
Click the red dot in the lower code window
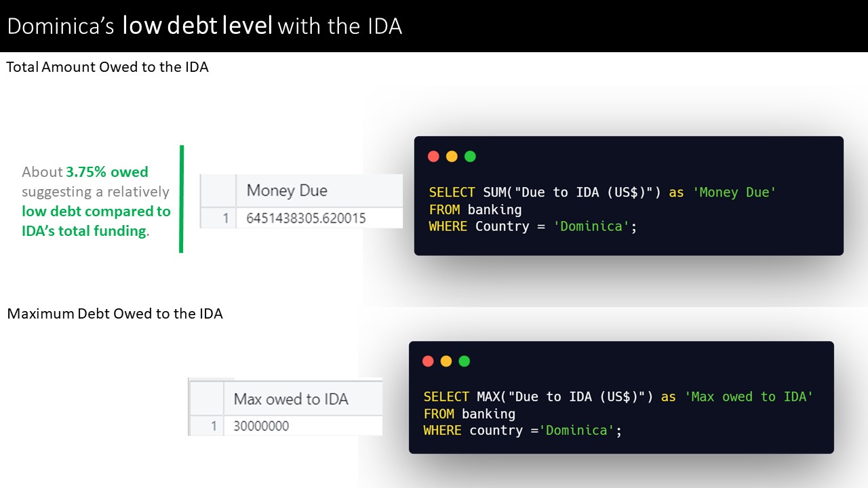(x=428, y=361)
